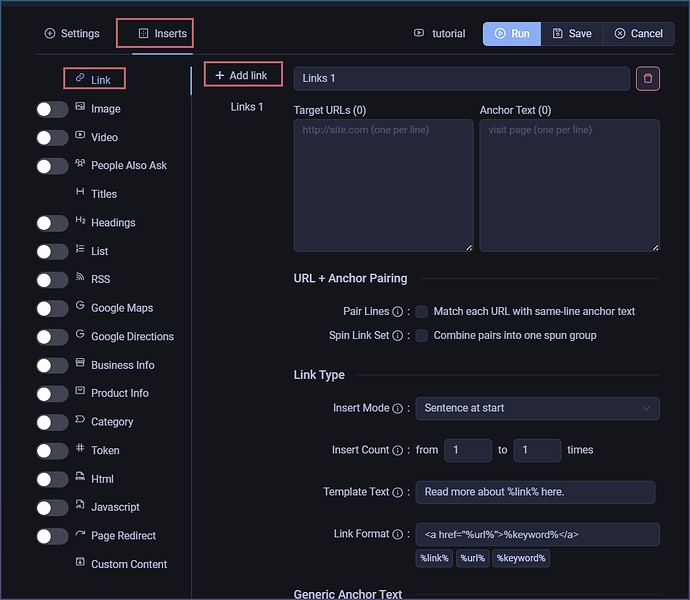
Task: Insert the %link% placeholder tag
Action: [434, 558]
